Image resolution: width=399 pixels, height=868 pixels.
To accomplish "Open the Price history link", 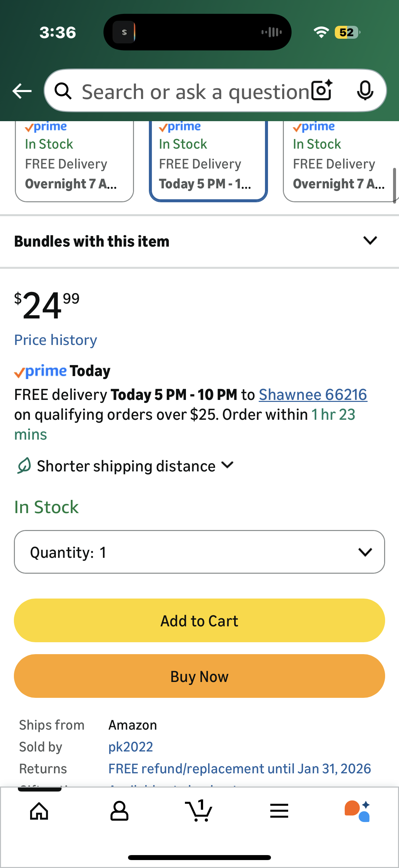I will coord(56,340).
